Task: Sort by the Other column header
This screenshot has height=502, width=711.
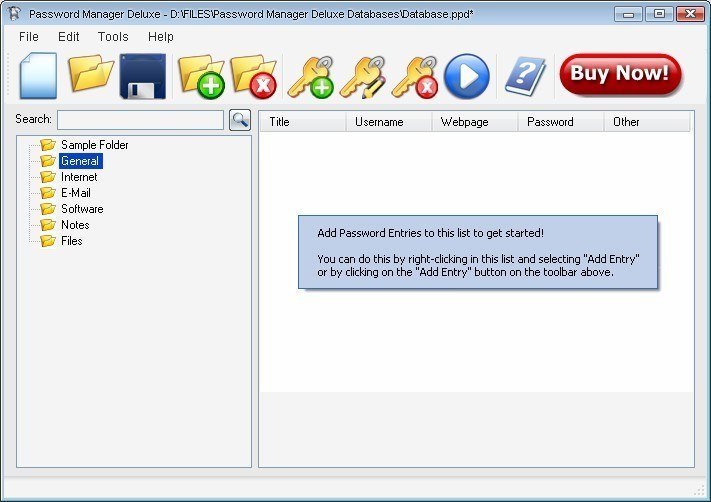Action: [x=647, y=122]
